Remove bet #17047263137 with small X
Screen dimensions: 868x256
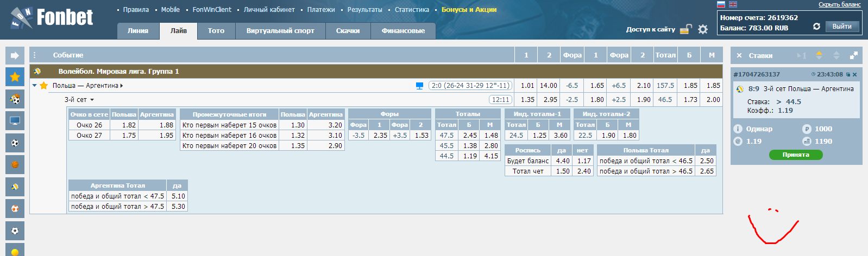[x=854, y=74]
